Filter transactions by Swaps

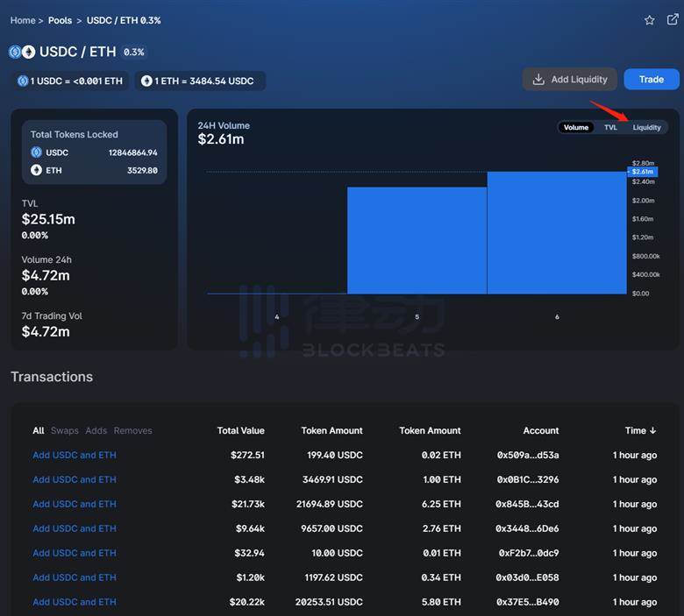(65, 431)
